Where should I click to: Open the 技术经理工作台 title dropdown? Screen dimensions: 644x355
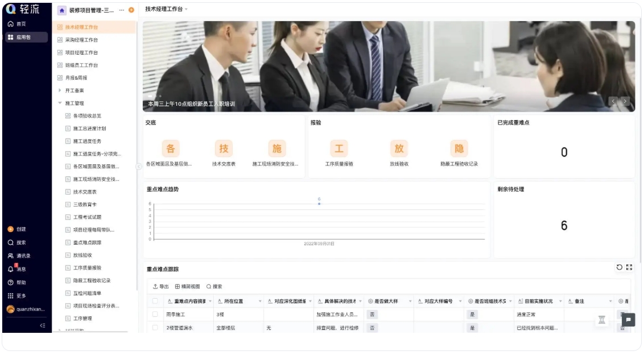185,10
